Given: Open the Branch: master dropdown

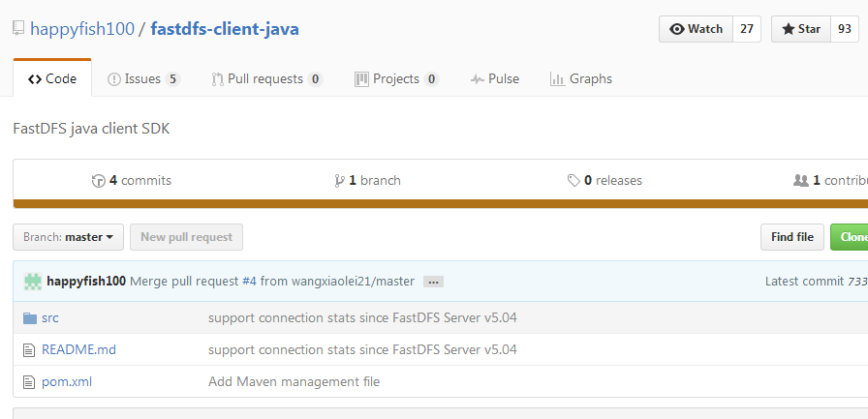Looking at the screenshot, I should point(68,237).
